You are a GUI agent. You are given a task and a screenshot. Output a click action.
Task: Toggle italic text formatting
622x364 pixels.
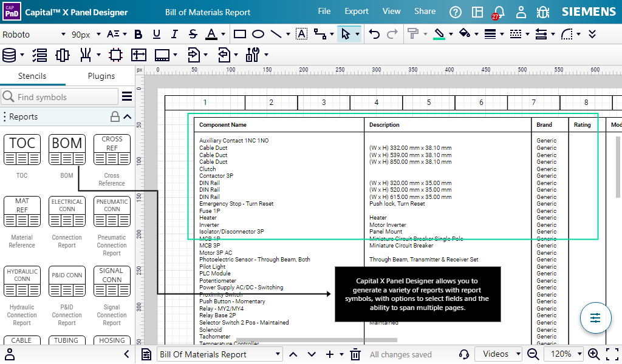[x=174, y=35]
